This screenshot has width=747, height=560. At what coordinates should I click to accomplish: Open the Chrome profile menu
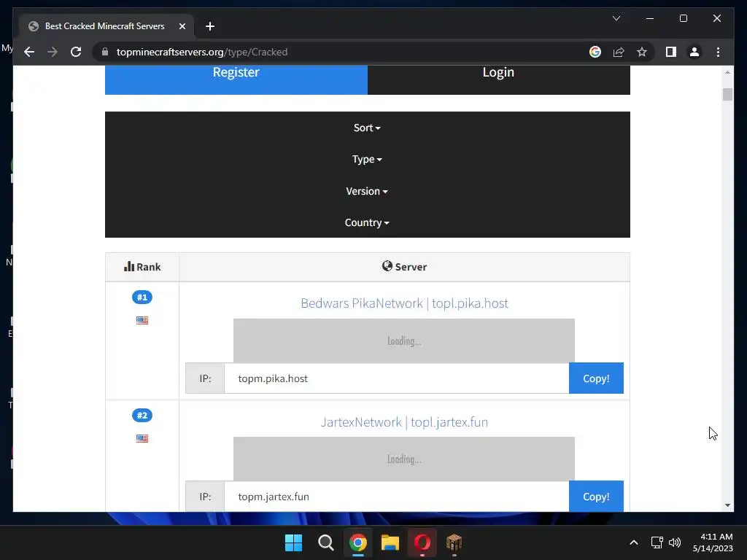pos(694,52)
